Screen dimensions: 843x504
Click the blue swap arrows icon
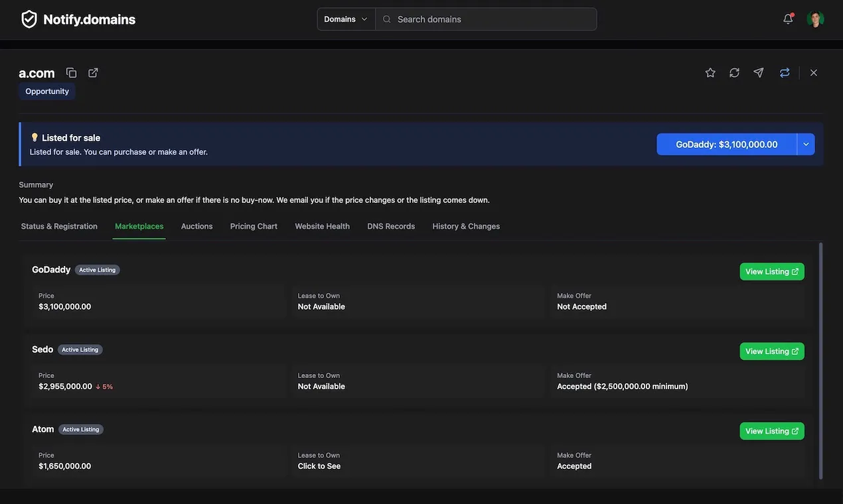tap(785, 73)
